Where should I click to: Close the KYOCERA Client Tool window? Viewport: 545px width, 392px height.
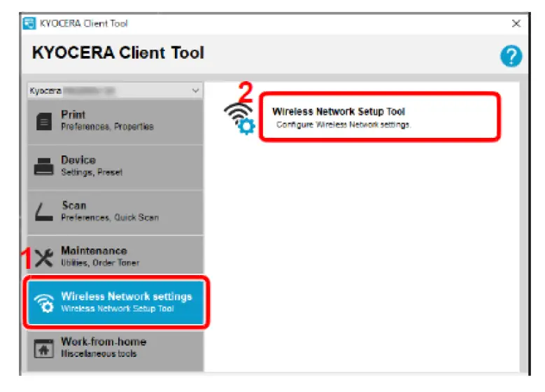pyautogui.click(x=516, y=23)
